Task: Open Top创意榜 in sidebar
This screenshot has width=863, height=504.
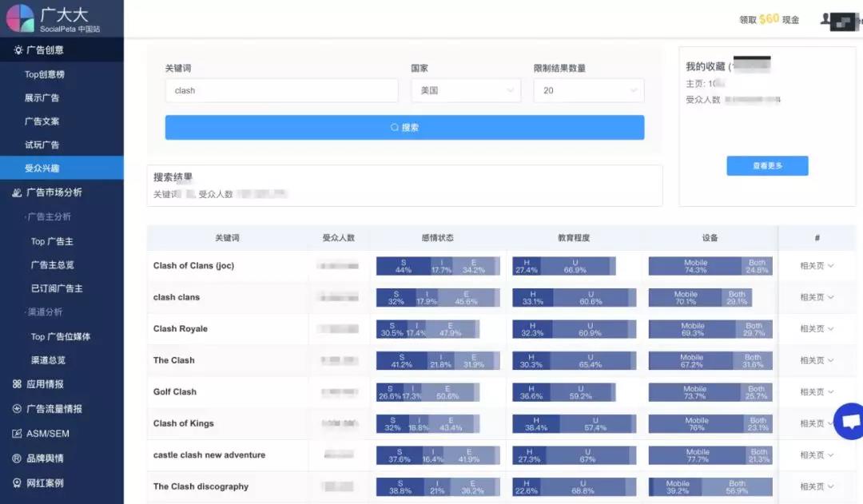Action: pos(45,74)
